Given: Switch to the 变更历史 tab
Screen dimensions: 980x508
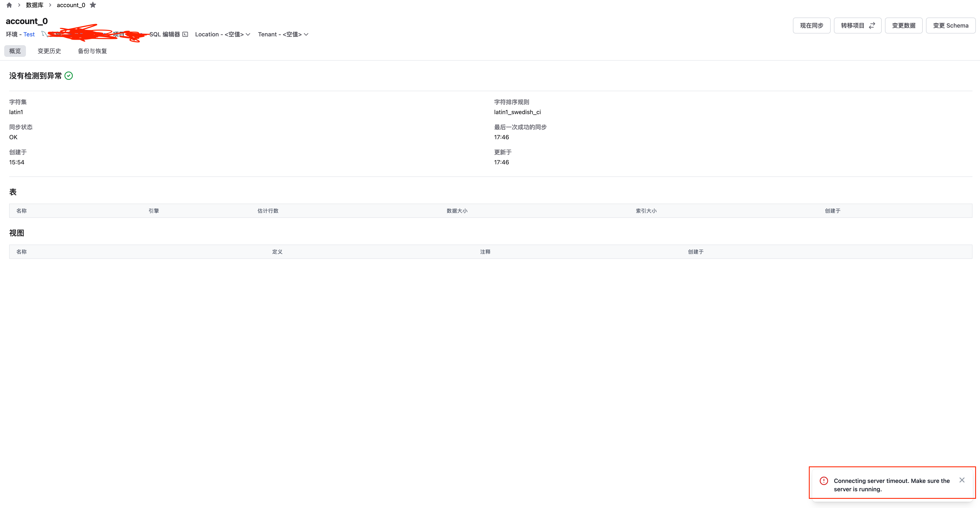Looking at the screenshot, I should pyautogui.click(x=49, y=51).
